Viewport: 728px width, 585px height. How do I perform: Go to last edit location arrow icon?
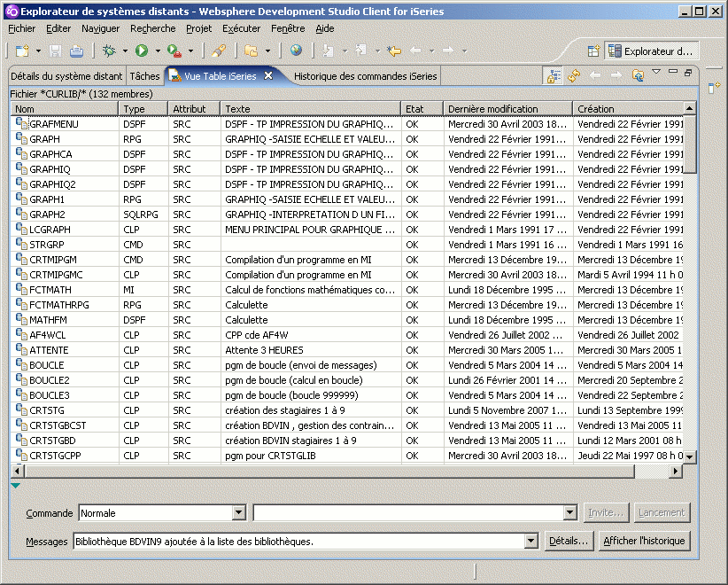[394, 51]
